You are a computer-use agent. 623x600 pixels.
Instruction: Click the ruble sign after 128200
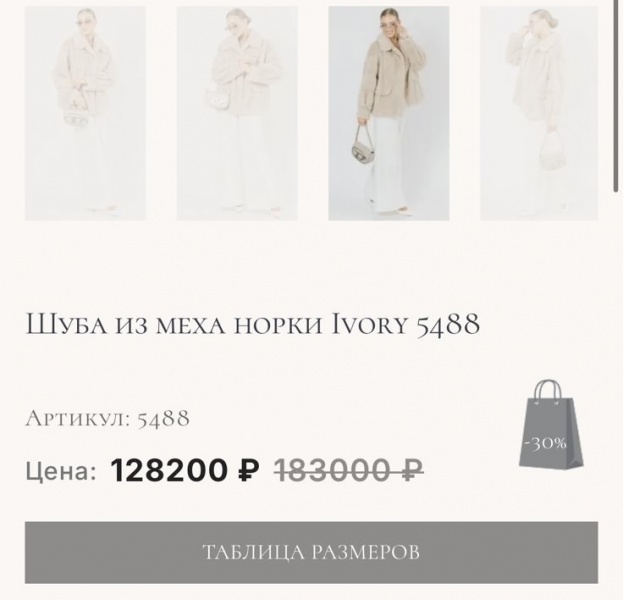pos(249,470)
